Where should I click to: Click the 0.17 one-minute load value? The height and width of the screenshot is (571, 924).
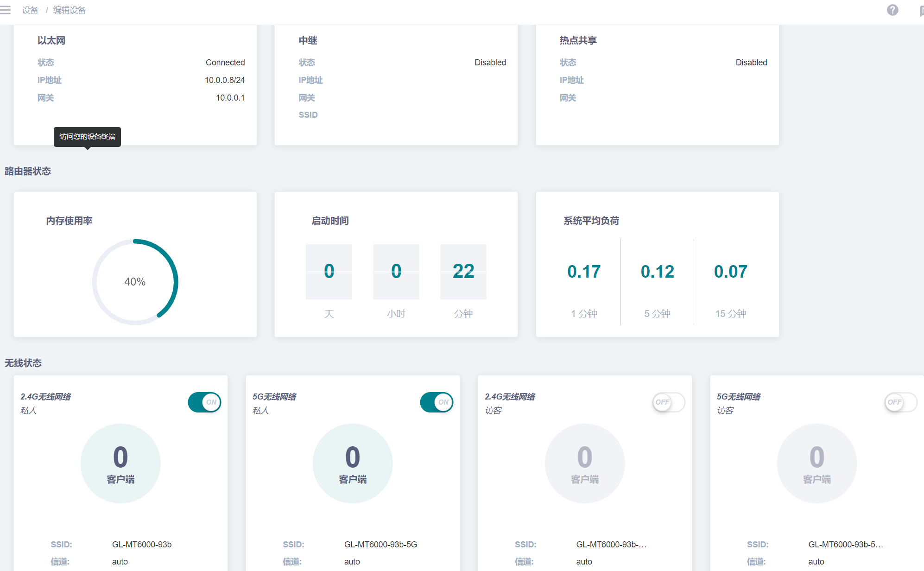(584, 272)
